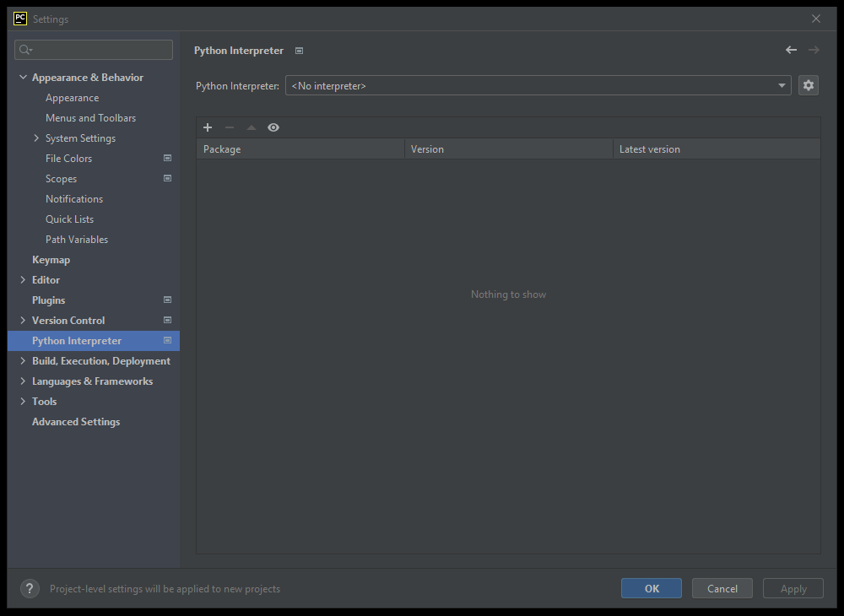Click the Cancel button
844x616 pixels.
722,589
